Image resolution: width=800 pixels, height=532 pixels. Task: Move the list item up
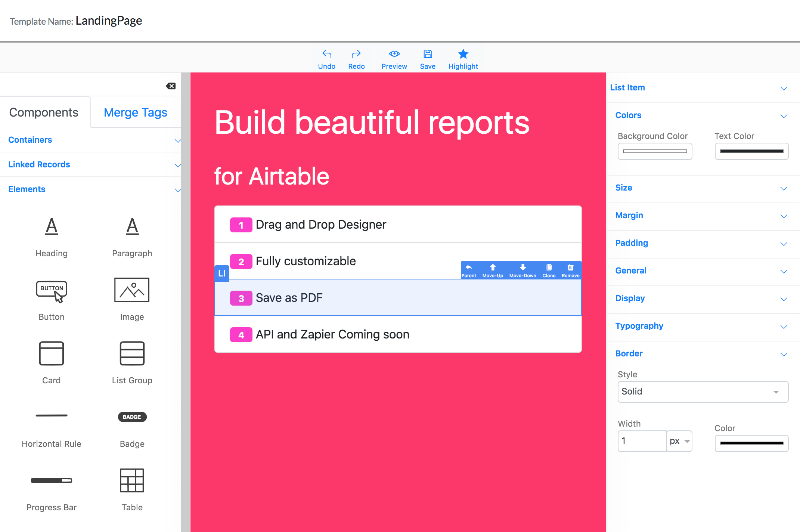(493, 270)
